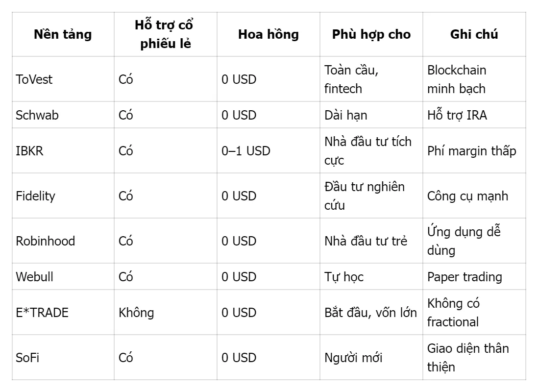Select the "Hoa hồng" column header

click(268, 35)
